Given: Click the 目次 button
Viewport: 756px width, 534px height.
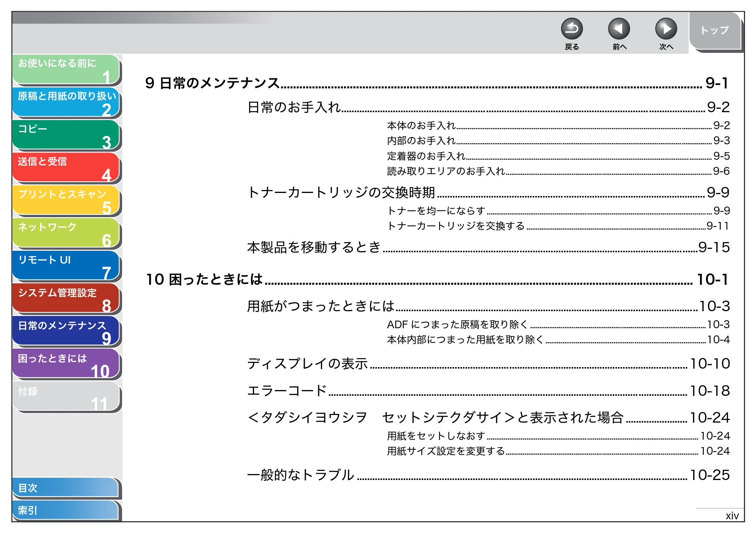Looking at the screenshot, I should coord(65,488).
